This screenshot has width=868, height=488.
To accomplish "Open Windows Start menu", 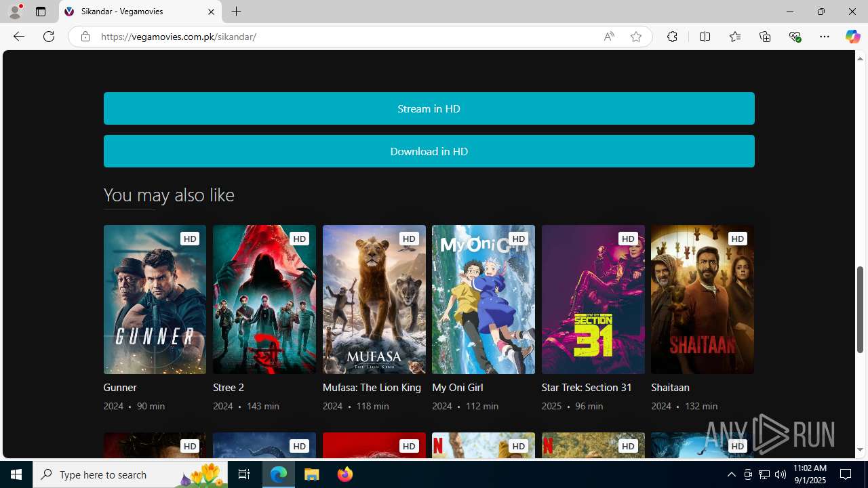I will click(16, 474).
